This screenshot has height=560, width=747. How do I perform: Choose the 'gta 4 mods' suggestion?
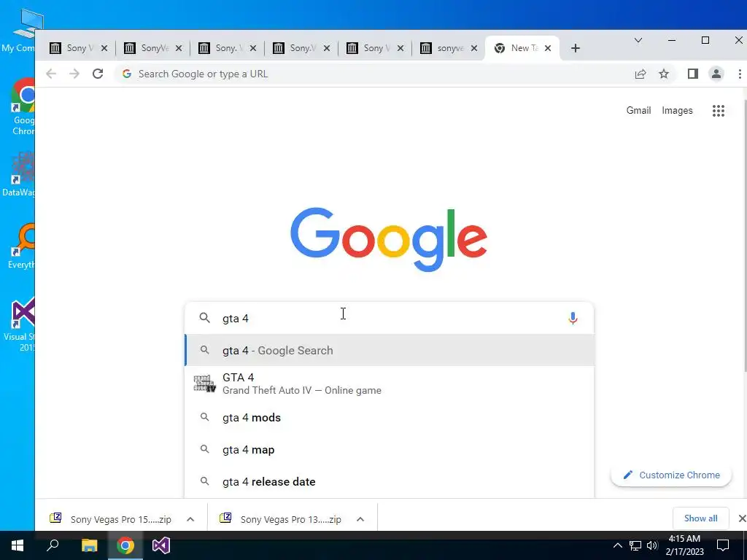tap(390, 418)
